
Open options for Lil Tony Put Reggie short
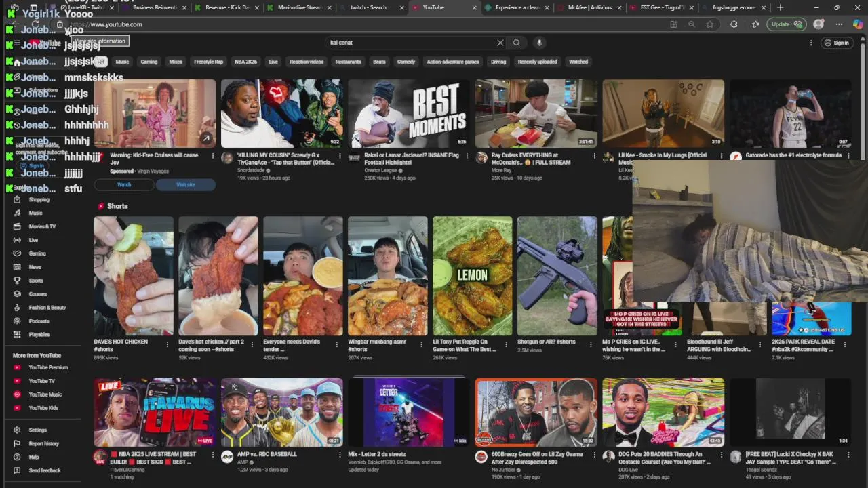click(507, 344)
